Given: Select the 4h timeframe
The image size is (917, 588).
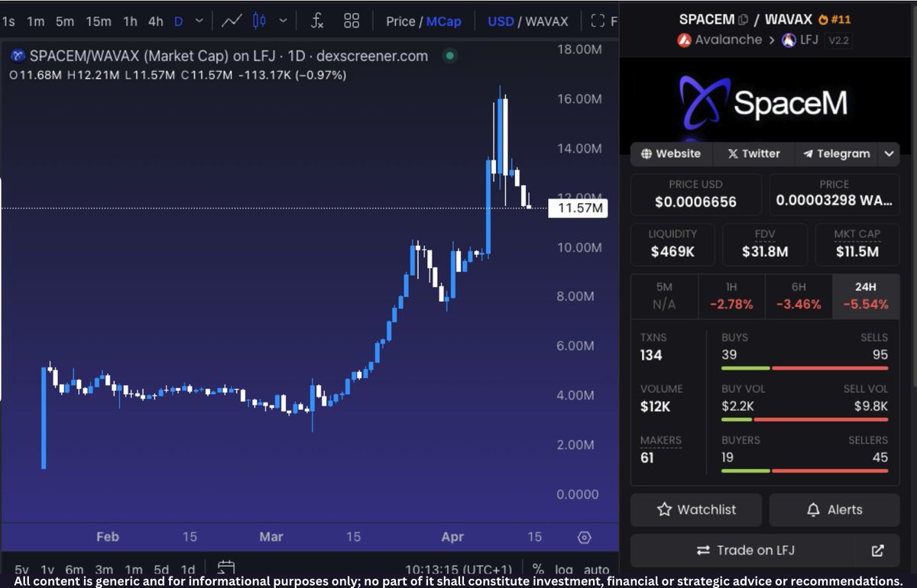Looking at the screenshot, I should (155, 21).
